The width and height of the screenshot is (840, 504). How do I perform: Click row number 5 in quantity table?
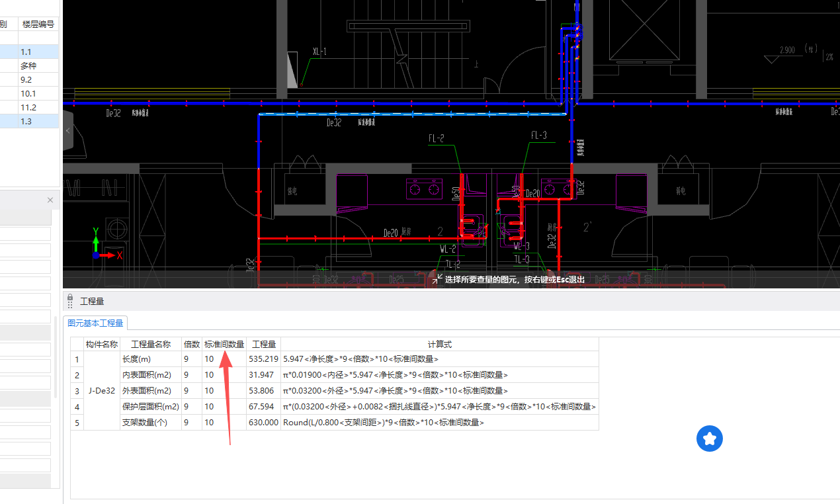tap(77, 422)
